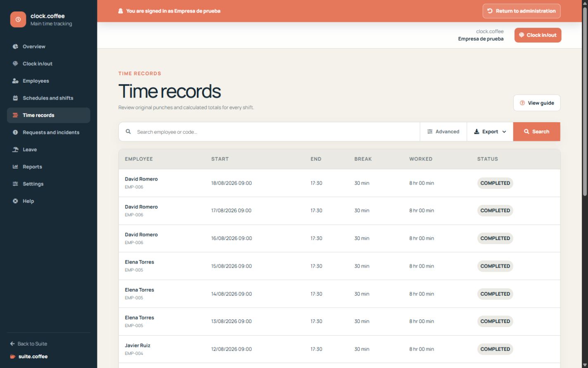Viewport: 588px width, 368px height.
Task: Click COMPLETED badge in the 12/08/2026 row
Action: click(495, 349)
